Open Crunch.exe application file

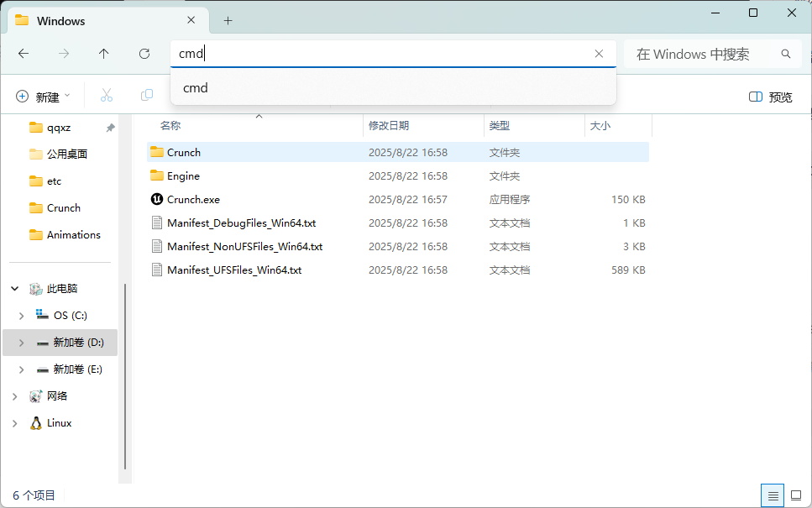192,200
